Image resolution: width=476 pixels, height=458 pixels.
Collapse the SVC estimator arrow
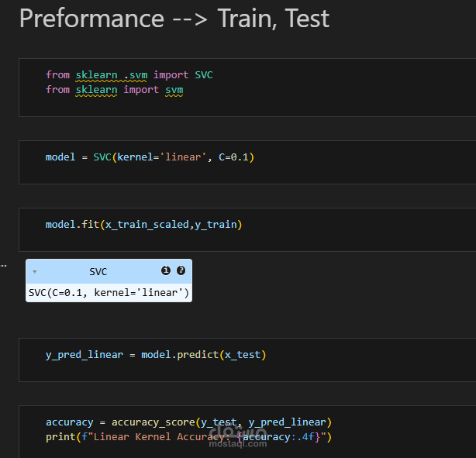point(35,272)
